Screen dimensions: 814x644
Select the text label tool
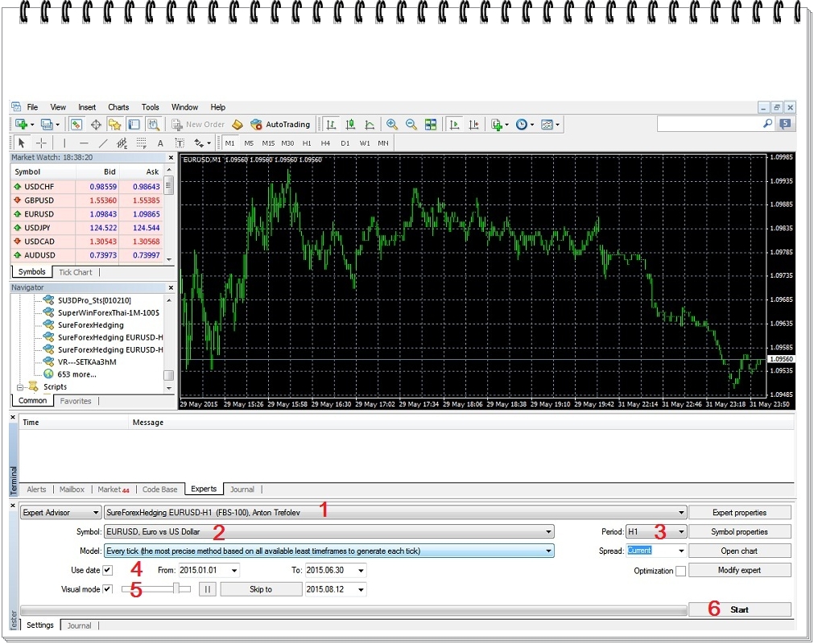tap(180, 143)
